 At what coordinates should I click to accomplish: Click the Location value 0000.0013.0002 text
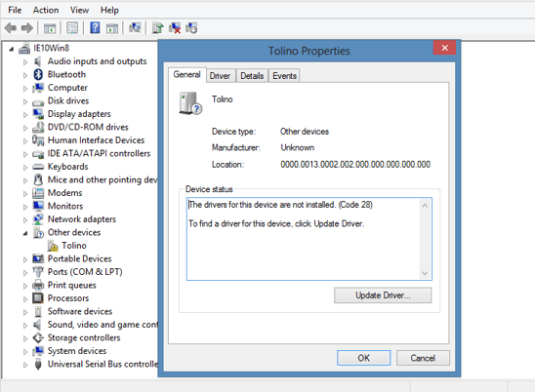pyautogui.click(x=355, y=165)
